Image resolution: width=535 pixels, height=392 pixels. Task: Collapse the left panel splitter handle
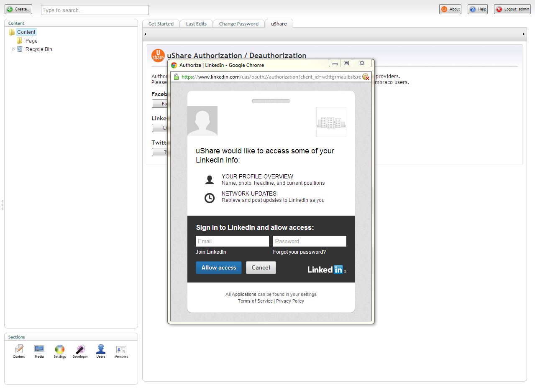(3, 205)
